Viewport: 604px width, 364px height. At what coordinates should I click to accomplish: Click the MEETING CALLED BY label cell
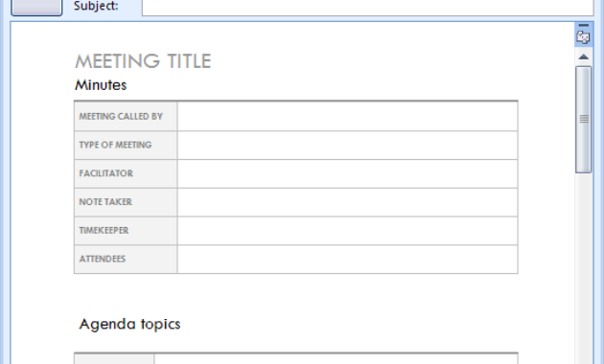pos(126,116)
